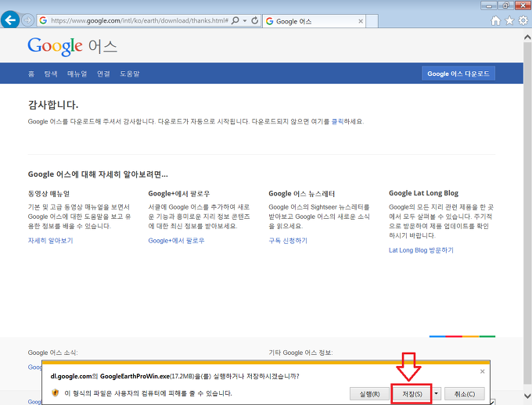Click the Google 어스 소식: footer label
Screen dimensions: 532x405
52,353
